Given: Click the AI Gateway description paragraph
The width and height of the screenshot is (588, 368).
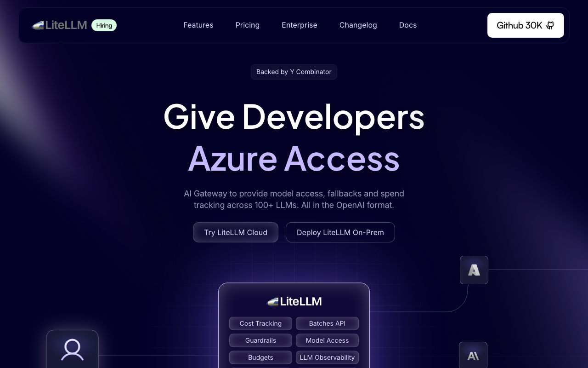Looking at the screenshot, I should pyautogui.click(x=294, y=199).
